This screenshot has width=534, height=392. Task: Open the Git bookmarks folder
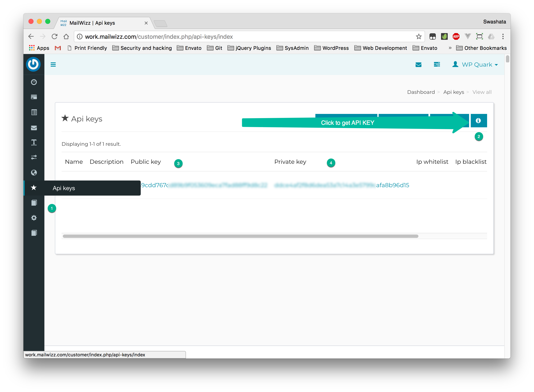point(214,48)
